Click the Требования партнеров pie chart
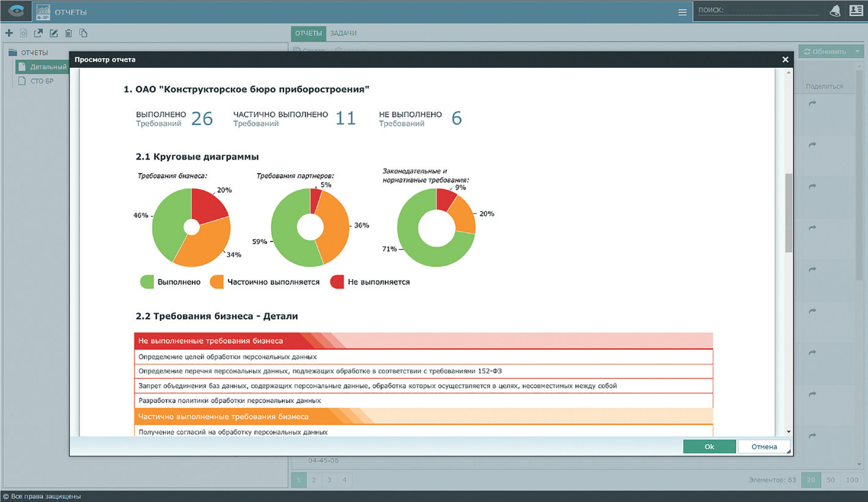This screenshot has width=868, height=502. coord(310,227)
